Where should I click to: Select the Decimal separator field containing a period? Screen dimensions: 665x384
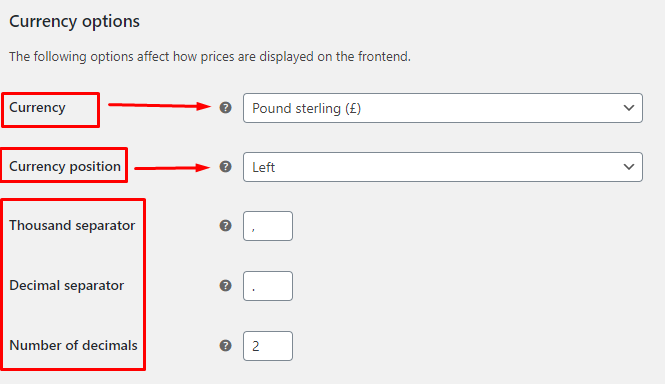[x=268, y=286]
